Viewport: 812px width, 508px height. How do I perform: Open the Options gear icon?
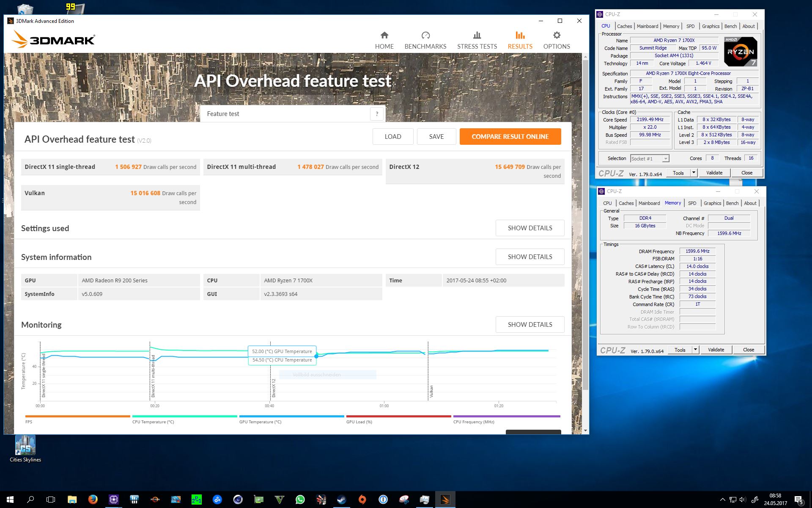pos(557,36)
